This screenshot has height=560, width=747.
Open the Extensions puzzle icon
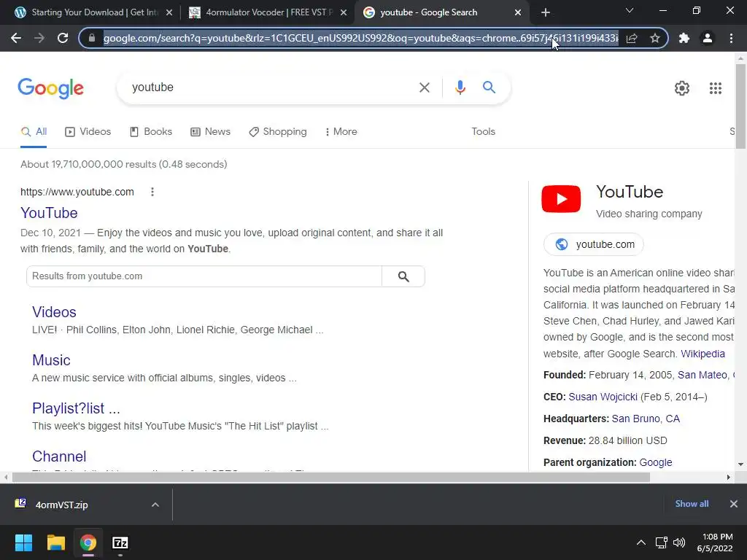click(x=684, y=38)
